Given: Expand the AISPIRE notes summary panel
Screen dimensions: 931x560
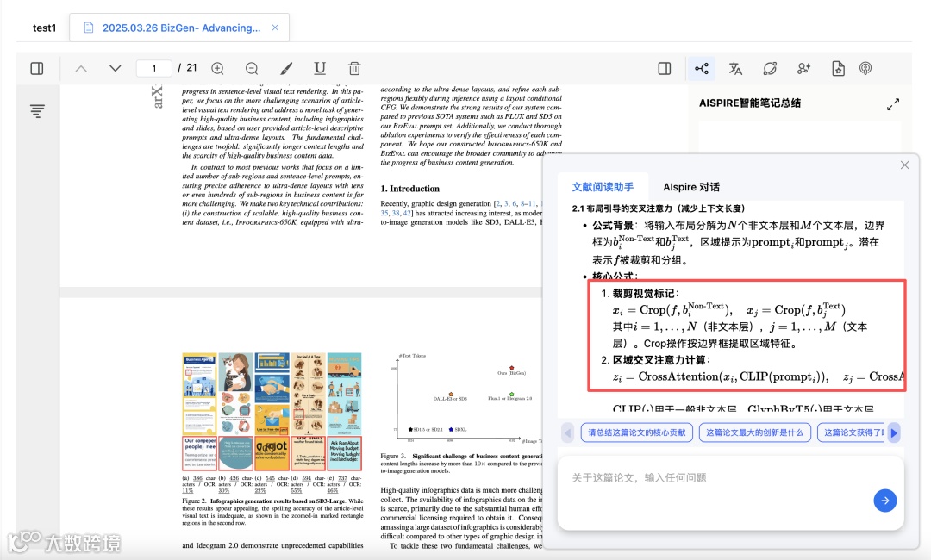Looking at the screenshot, I should click(x=893, y=104).
